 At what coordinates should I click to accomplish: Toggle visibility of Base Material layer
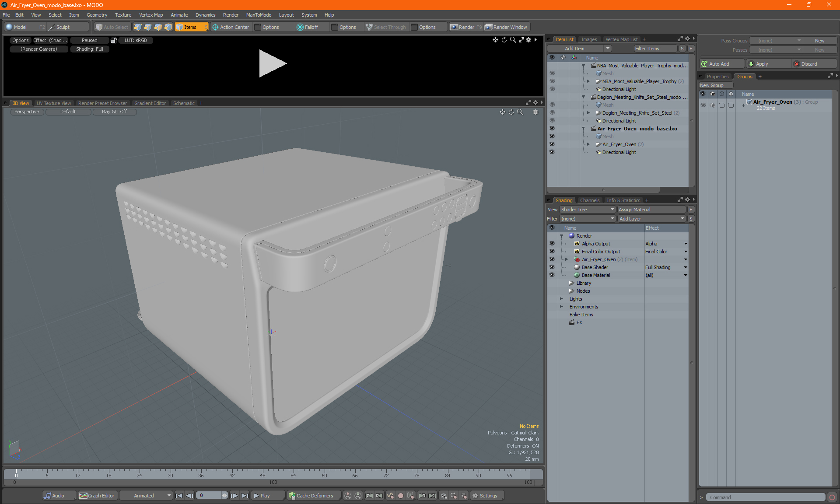click(x=552, y=275)
